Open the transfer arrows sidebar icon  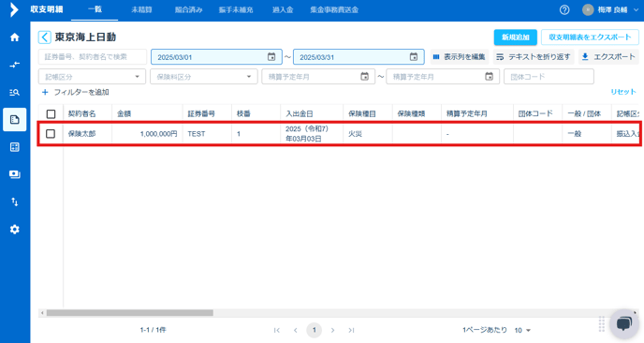pos(15,65)
